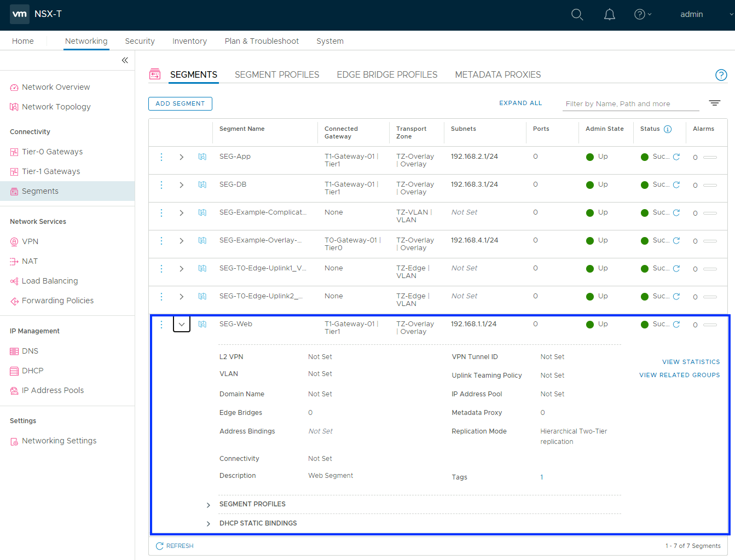
Task: Click the segments help question-mark icon
Action: [721, 75]
